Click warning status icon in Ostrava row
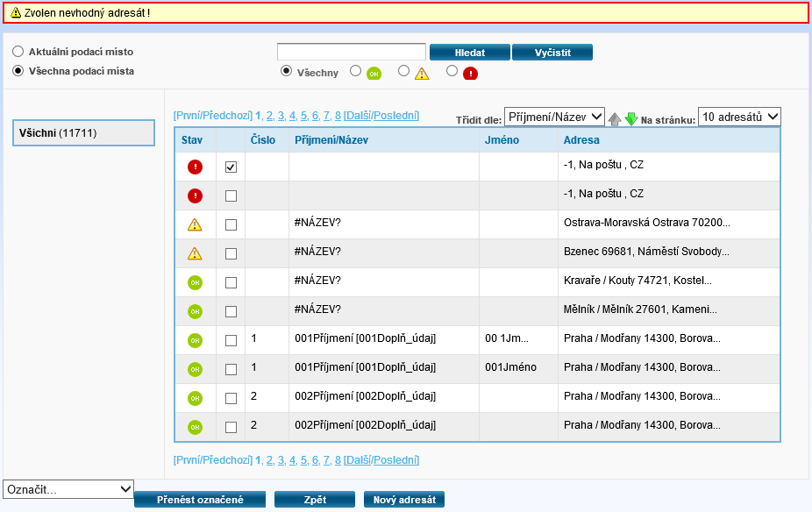 195,224
